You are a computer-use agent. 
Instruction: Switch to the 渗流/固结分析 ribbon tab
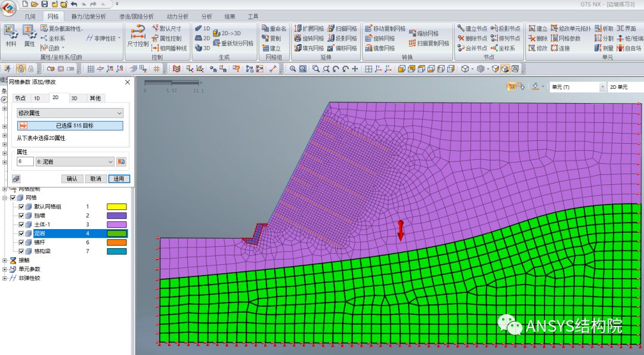click(x=136, y=17)
